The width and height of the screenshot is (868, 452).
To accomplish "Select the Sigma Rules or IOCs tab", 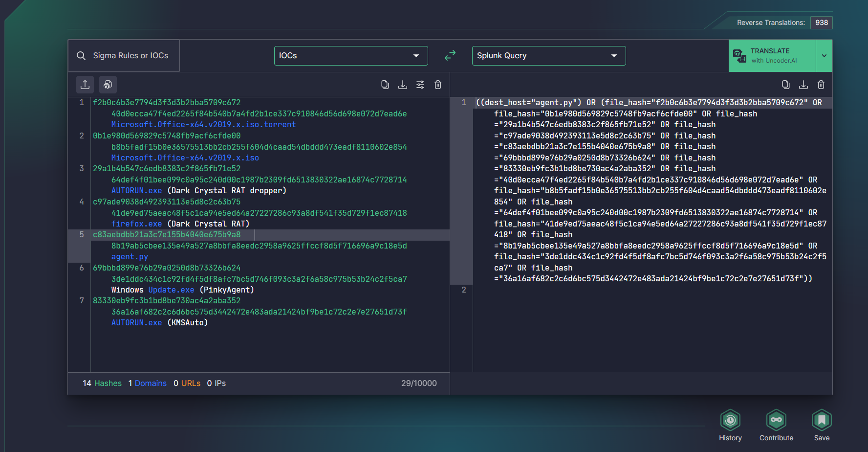I will [124, 56].
